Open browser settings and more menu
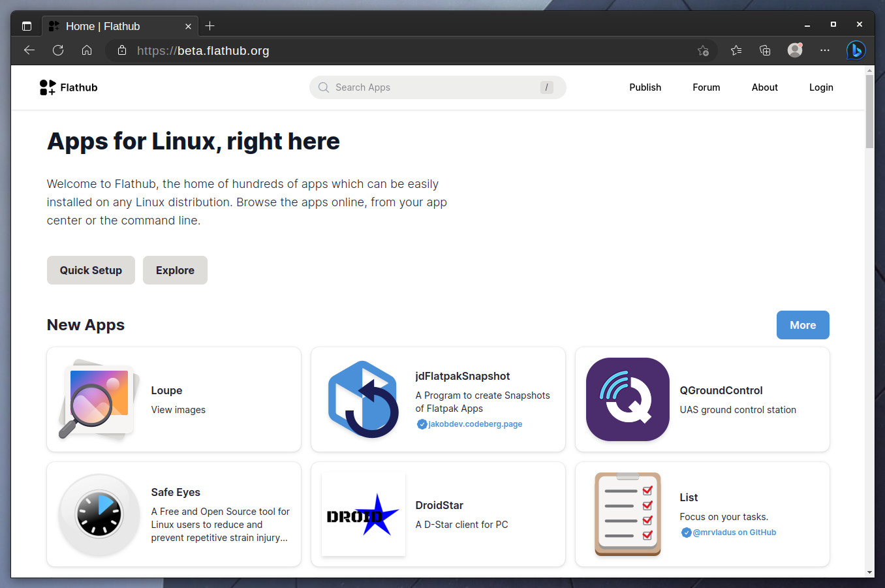Image resolution: width=885 pixels, height=588 pixels. (825, 50)
